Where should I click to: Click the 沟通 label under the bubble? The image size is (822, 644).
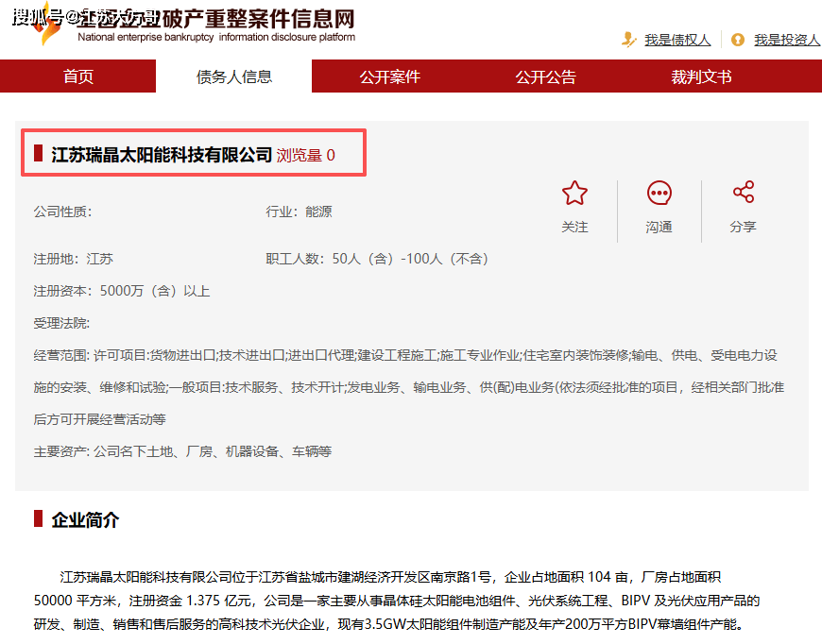tap(659, 227)
